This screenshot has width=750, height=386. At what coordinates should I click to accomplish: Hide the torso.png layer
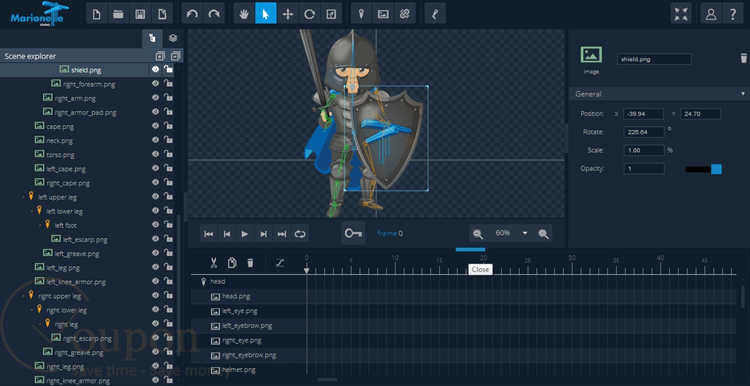(x=155, y=154)
